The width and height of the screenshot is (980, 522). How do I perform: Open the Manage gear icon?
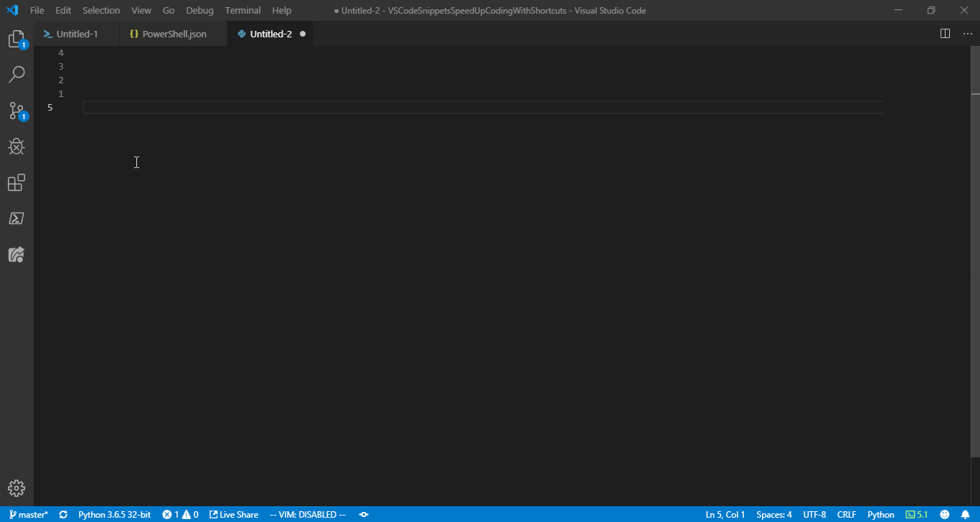pyautogui.click(x=17, y=488)
